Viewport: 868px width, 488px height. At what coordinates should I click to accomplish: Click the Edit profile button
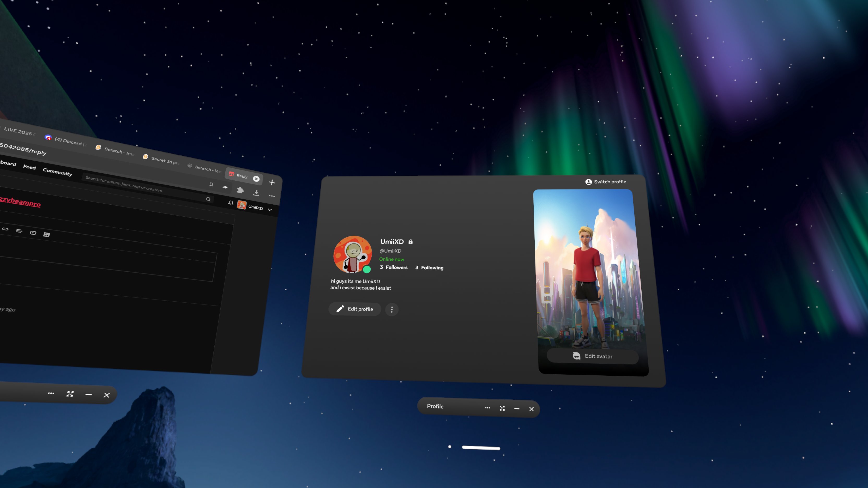tap(354, 309)
